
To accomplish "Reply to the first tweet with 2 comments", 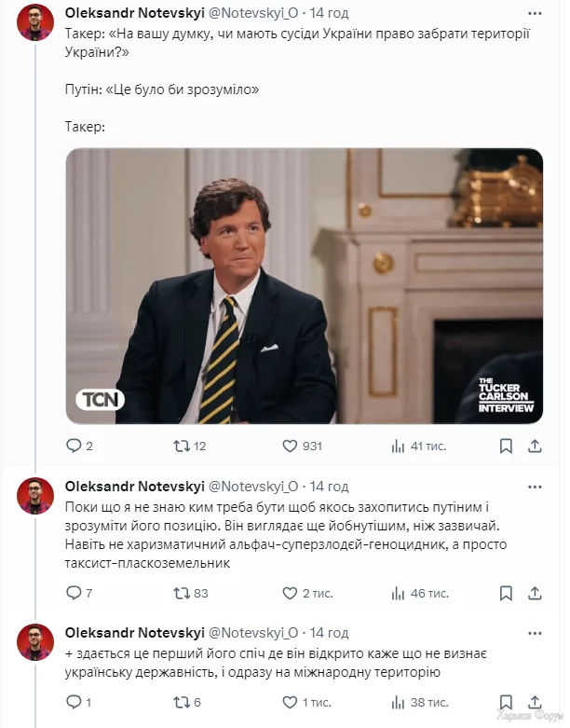I will tap(79, 446).
